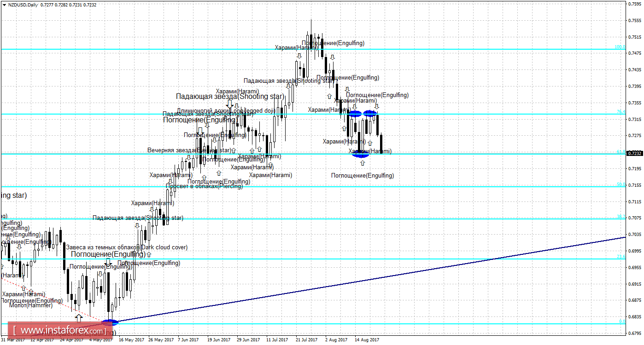644x345 pixels.
Task: Click the 31 Mar 2017 date label
Action: [13, 340]
